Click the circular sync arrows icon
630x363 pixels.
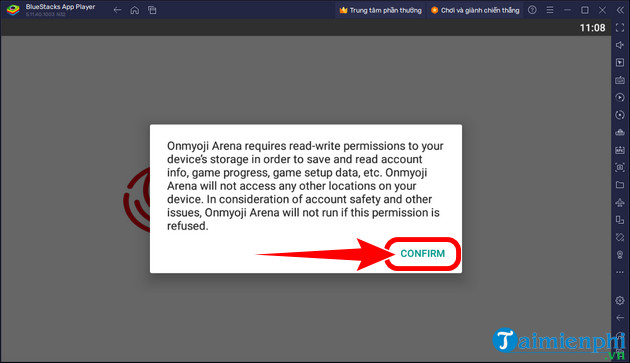620,115
